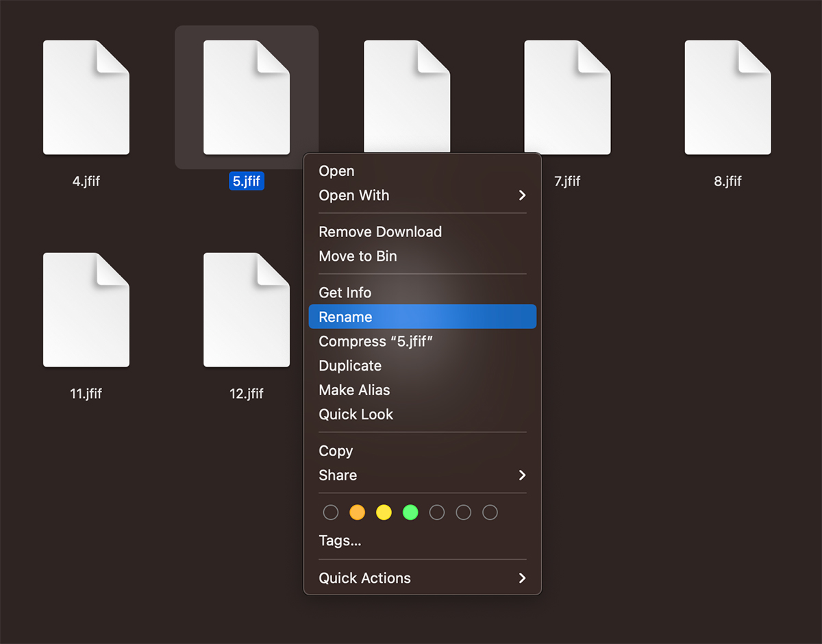Select the 4.jfif file icon
The image size is (822, 644).
tap(86, 97)
